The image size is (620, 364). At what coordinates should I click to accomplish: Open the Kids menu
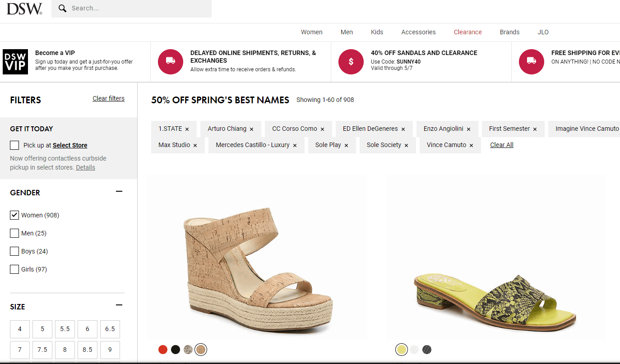[x=377, y=32]
